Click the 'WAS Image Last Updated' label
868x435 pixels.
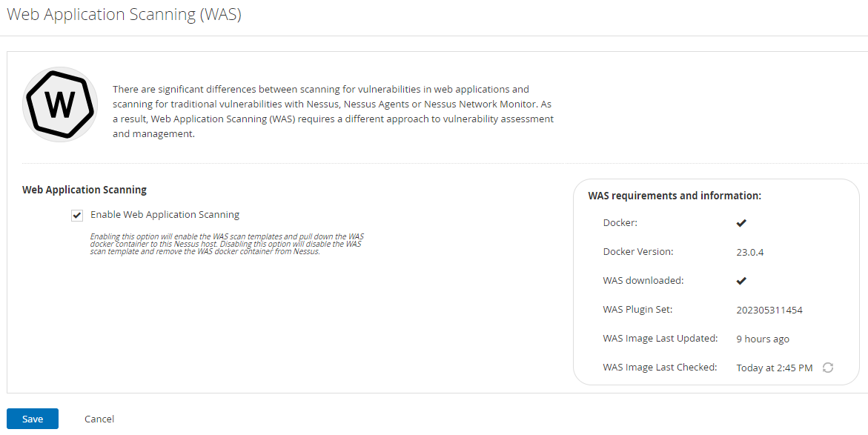tap(660, 338)
